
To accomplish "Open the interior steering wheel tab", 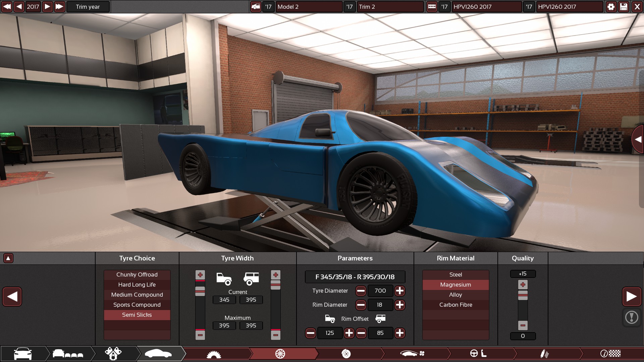I will point(478,354).
